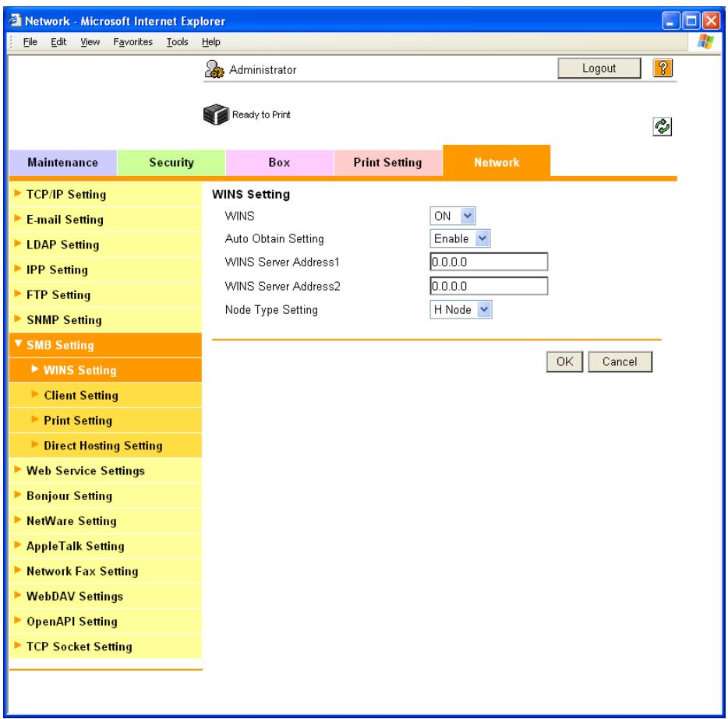
Task: Open the Node Type Setting dropdown
Action: (x=461, y=309)
